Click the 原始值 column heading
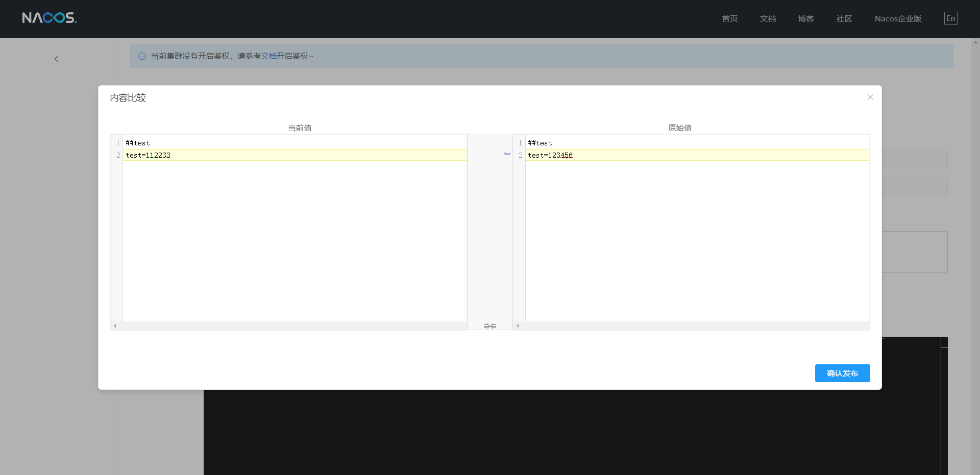Viewport: 980px width, 475px height. click(x=680, y=128)
